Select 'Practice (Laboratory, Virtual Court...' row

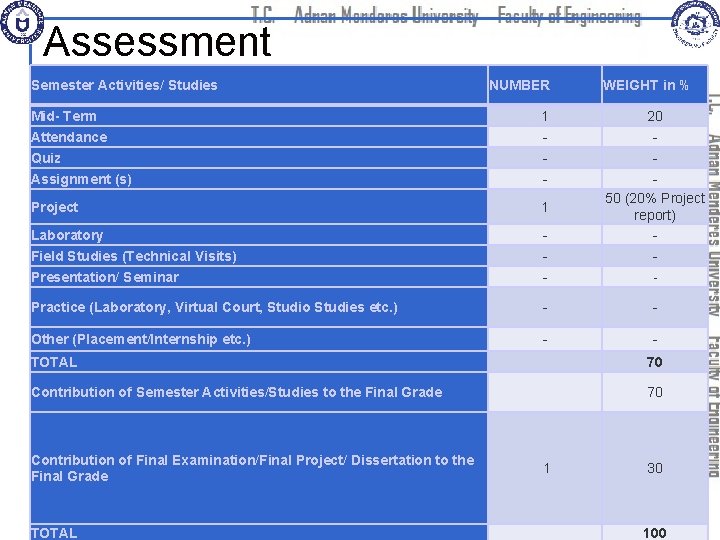tap(259, 307)
